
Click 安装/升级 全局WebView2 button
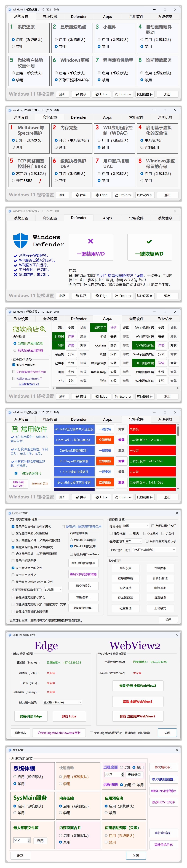(137, 686)
